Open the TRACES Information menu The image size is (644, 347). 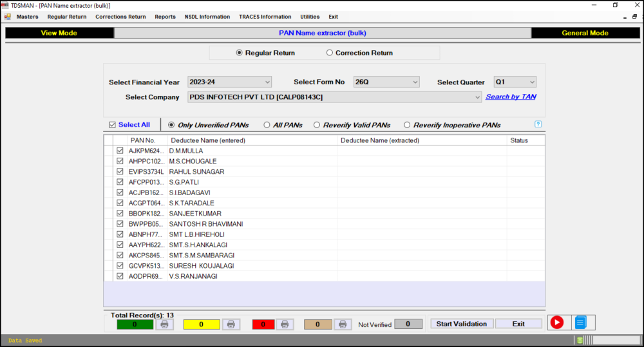click(x=265, y=17)
